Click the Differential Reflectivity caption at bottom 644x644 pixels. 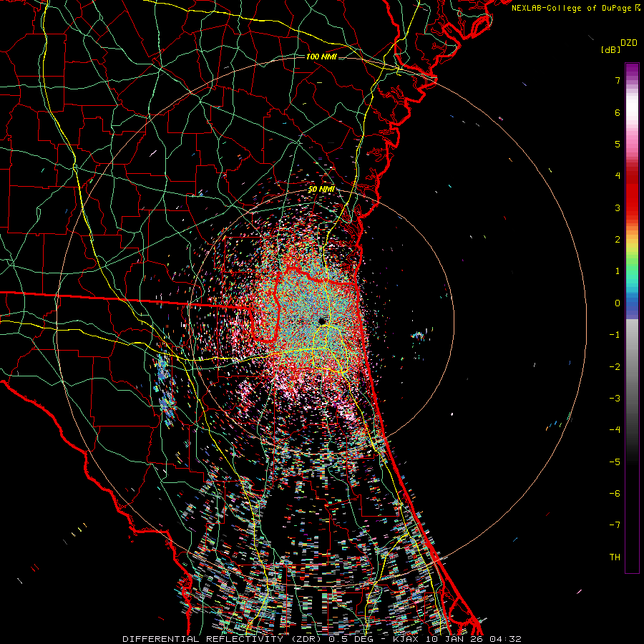[x=322, y=639]
